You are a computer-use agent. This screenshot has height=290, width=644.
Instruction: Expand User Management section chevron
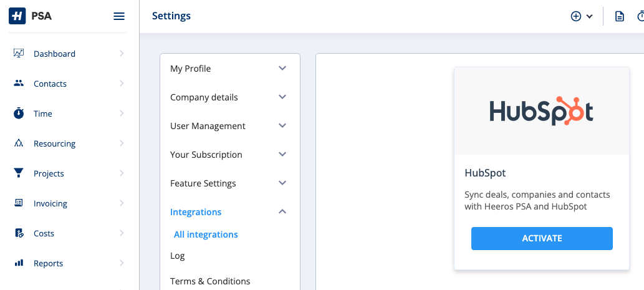pyautogui.click(x=282, y=126)
